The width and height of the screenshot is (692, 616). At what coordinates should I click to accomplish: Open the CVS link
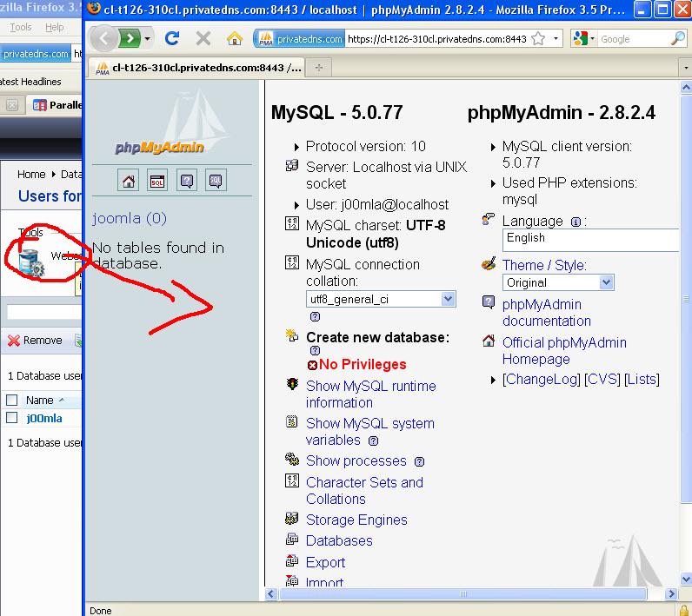coord(602,379)
